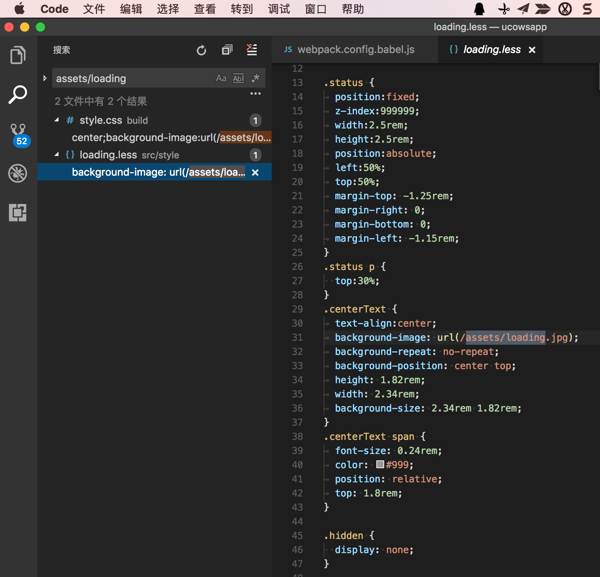Toggle regular expression search option
This screenshot has width=600, height=577.
pyautogui.click(x=255, y=78)
